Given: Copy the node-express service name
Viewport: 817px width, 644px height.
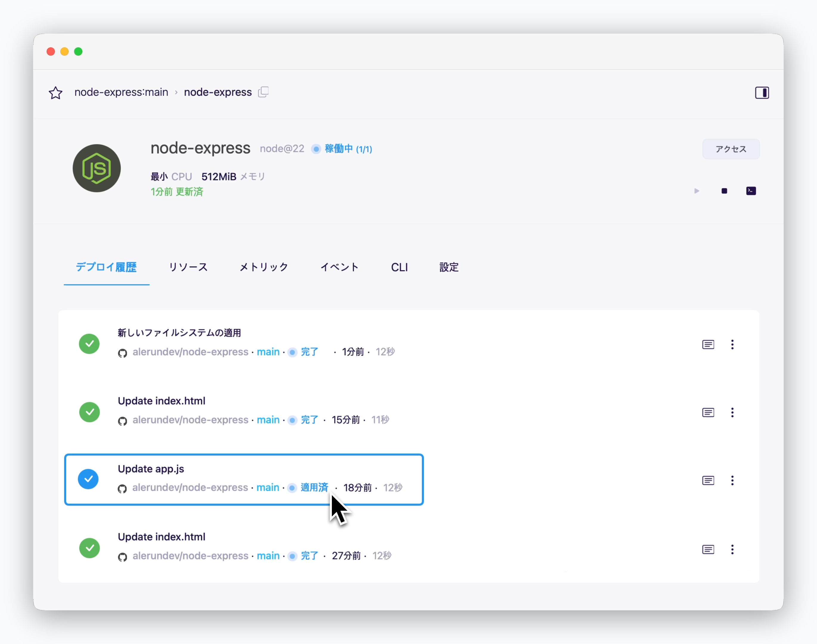Looking at the screenshot, I should 263,92.
